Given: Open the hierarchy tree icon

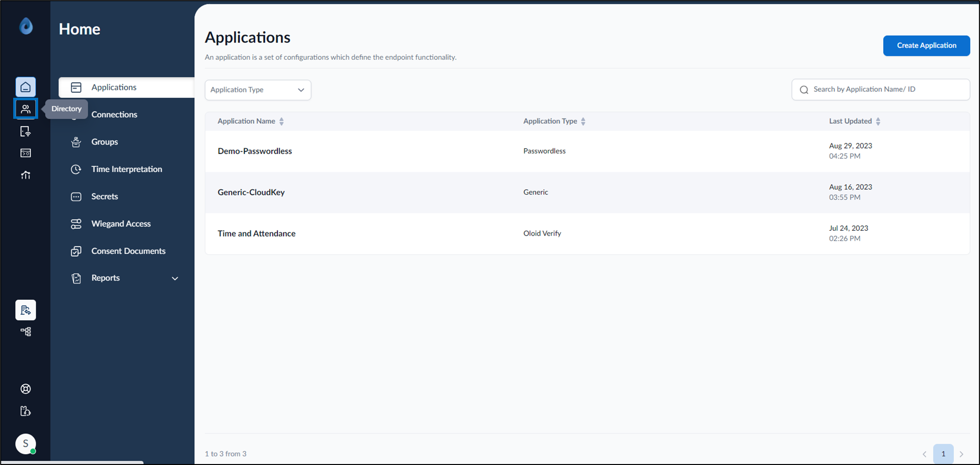Looking at the screenshot, I should click(x=25, y=332).
